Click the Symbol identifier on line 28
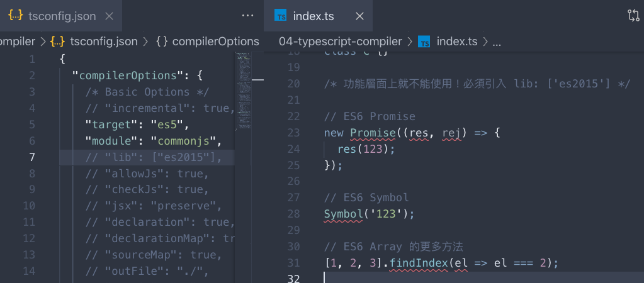Image resolution: width=644 pixels, height=283 pixels. pyautogui.click(x=343, y=214)
